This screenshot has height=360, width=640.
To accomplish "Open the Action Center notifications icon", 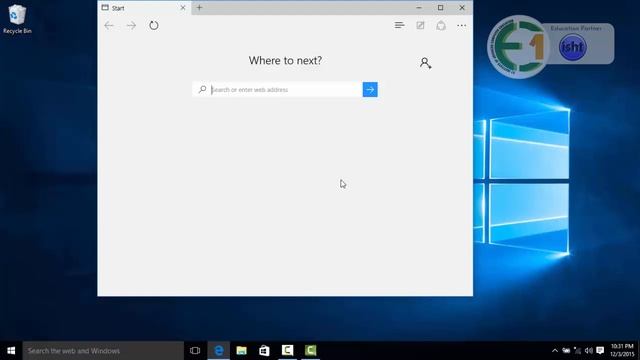I will click(x=600, y=351).
